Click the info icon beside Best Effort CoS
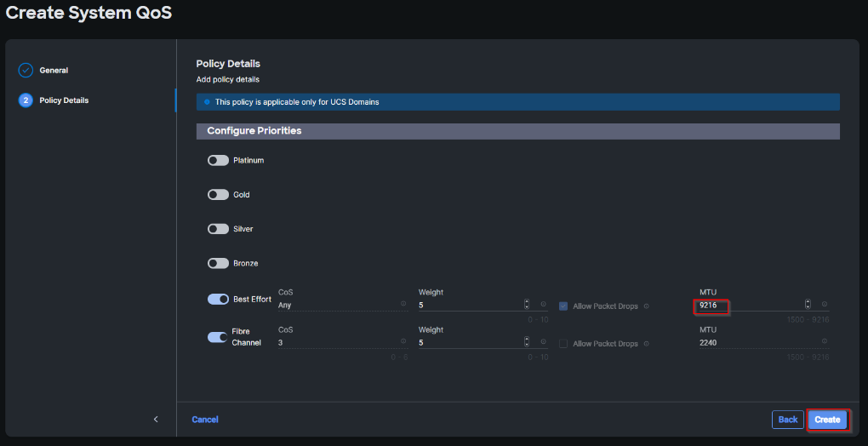Viewport: 868px width, 446px height. (403, 304)
